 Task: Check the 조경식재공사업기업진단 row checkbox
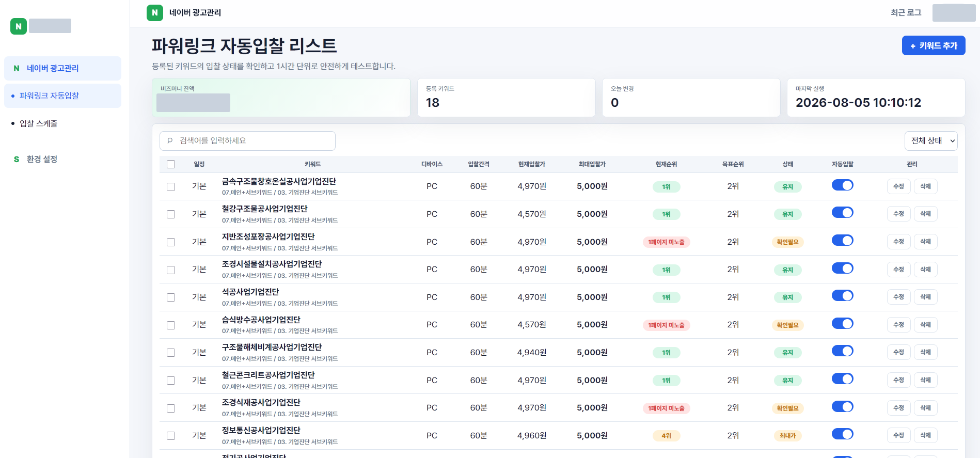171,408
